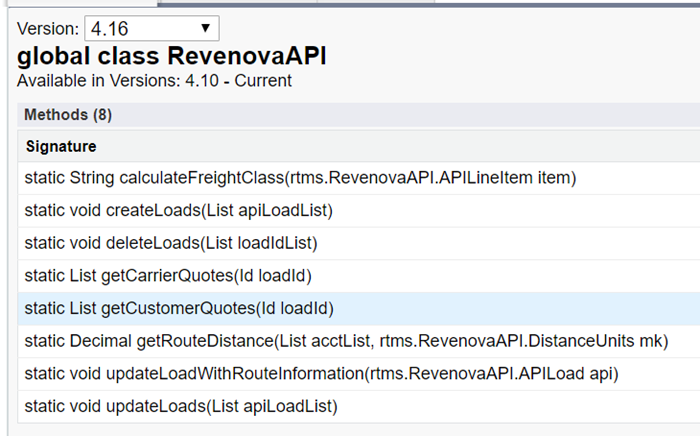Image resolution: width=700 pixels, height=436 pixels.
Task: Select the calculateFreightClass method row
Action: click(359, 178)
